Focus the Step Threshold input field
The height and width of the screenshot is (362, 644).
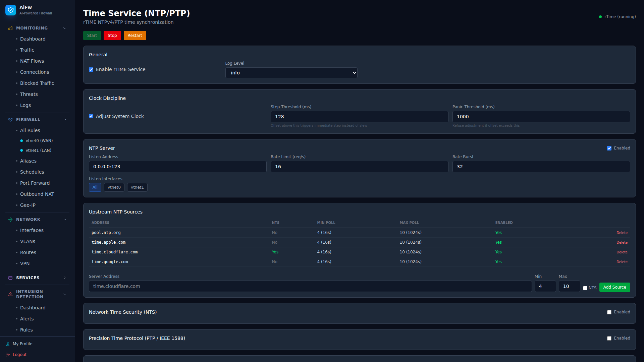pos(359,117)
